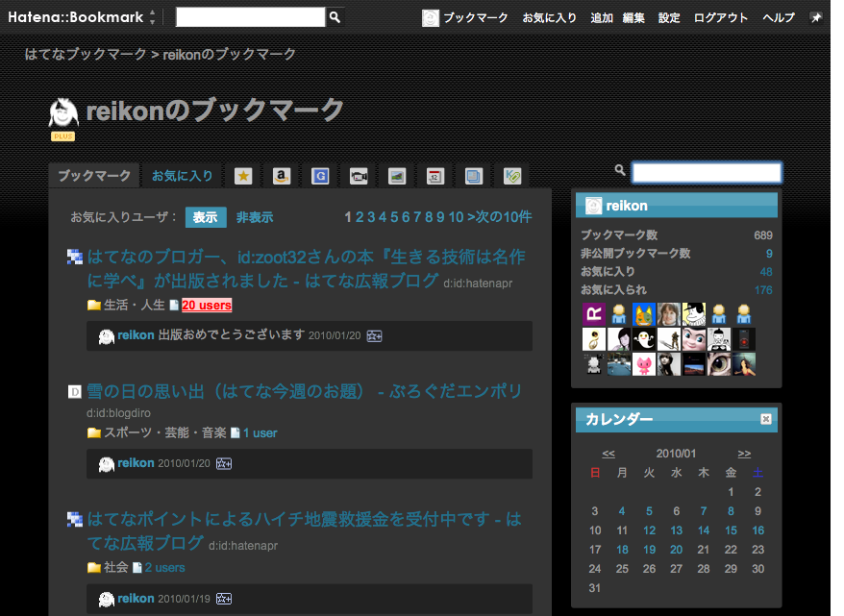
Task: Click the header search input field
Action: (250, 17)
